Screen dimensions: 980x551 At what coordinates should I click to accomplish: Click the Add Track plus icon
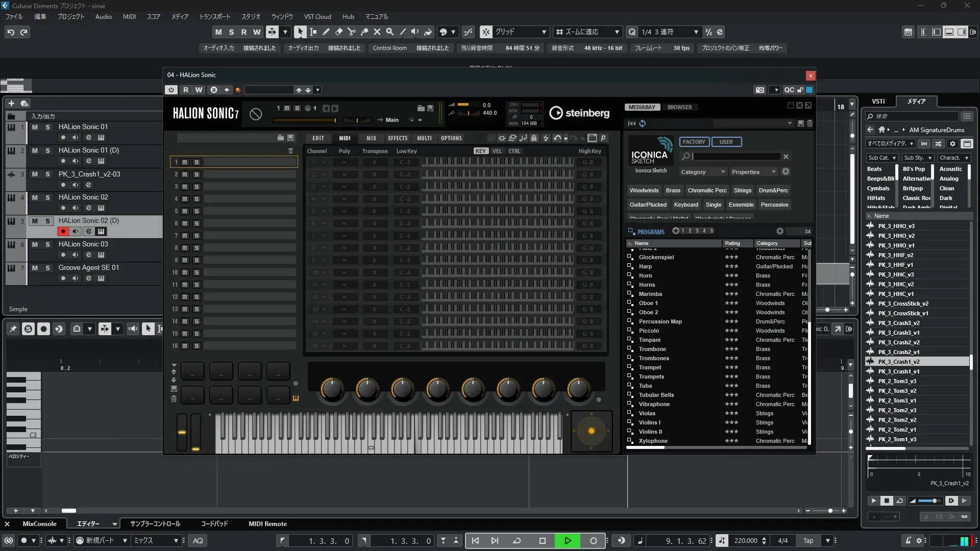click(11, 103)
